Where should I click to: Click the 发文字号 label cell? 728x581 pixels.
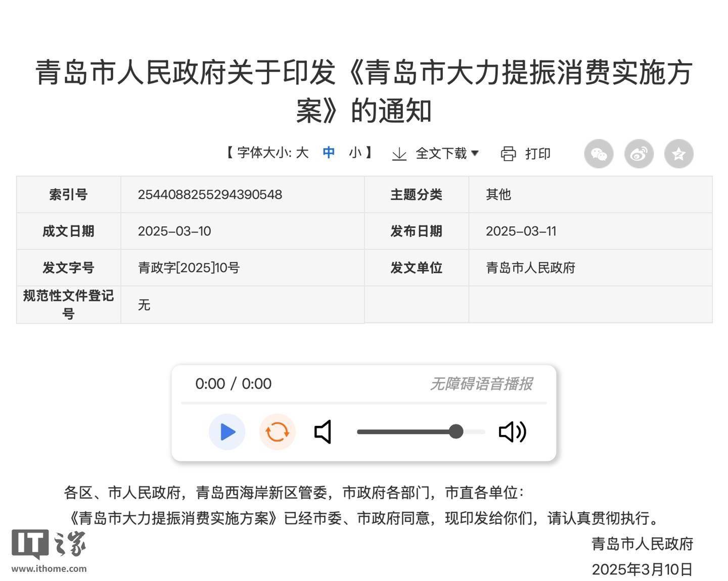click(x=68, y=267)
